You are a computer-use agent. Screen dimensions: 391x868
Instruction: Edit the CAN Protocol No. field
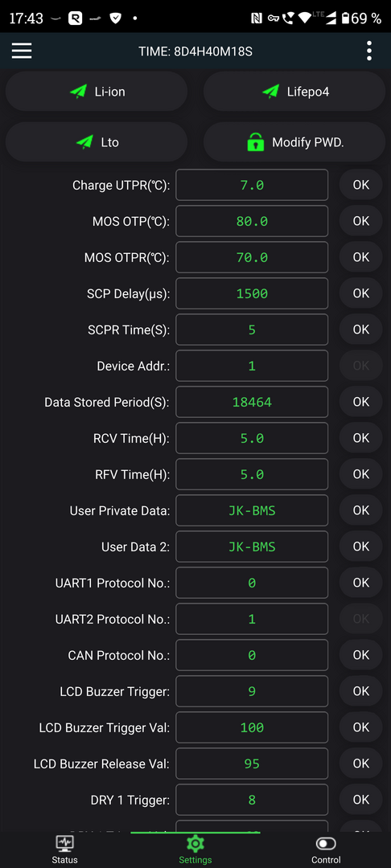point(252,655)
